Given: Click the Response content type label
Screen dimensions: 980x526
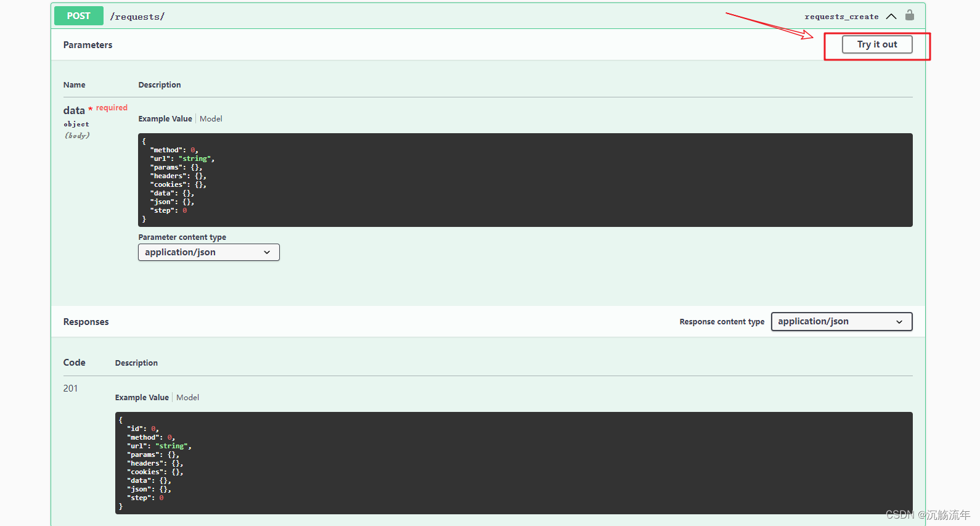Looking at the screenshot, I should click(722, 322).
